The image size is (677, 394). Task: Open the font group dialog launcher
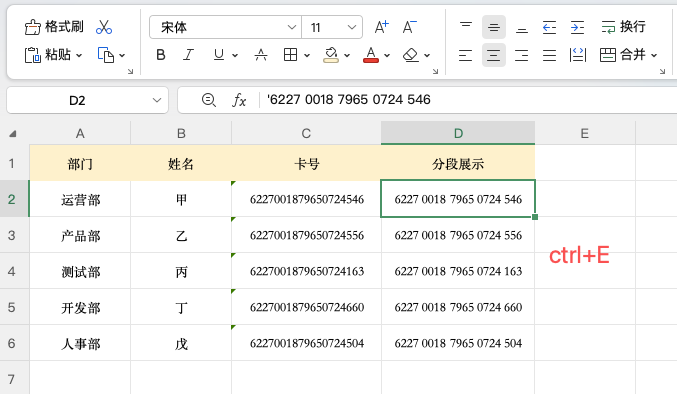(x=435, y=72)
